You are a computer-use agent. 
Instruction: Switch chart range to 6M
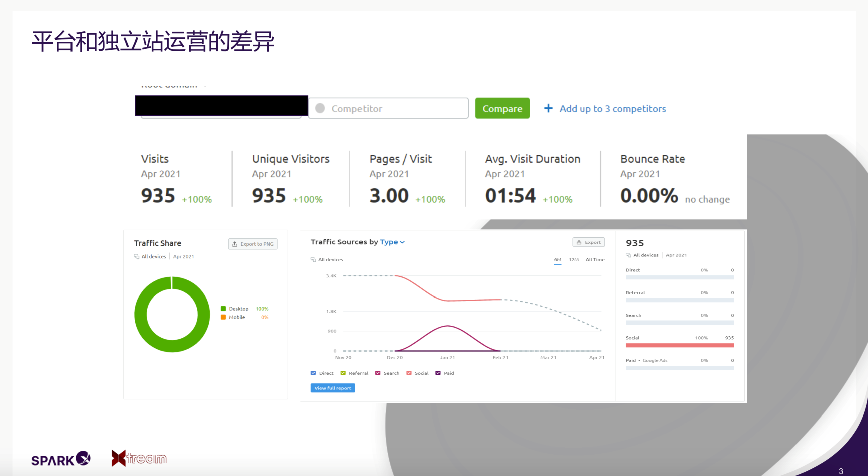point(558,260)
